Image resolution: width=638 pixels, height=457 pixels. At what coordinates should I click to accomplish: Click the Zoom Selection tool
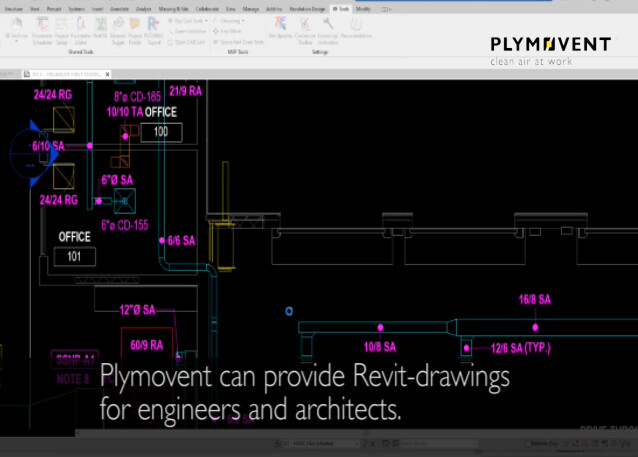[x=188, y=31]
